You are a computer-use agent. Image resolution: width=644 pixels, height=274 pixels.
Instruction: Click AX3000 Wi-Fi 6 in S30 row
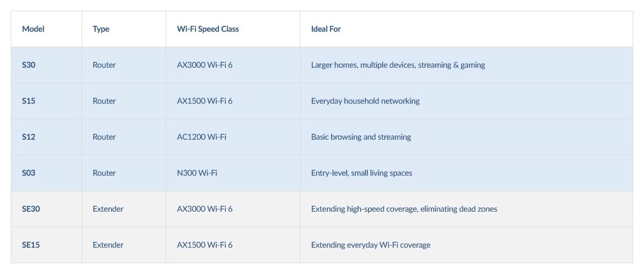tap(204, 65)
